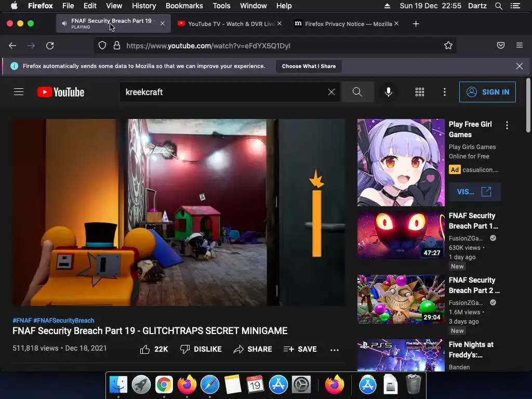This screenshot has width=532, height=399.
Task: Open the YouTube apps grid
Action: pyautogui.click(x=420, y=92)
